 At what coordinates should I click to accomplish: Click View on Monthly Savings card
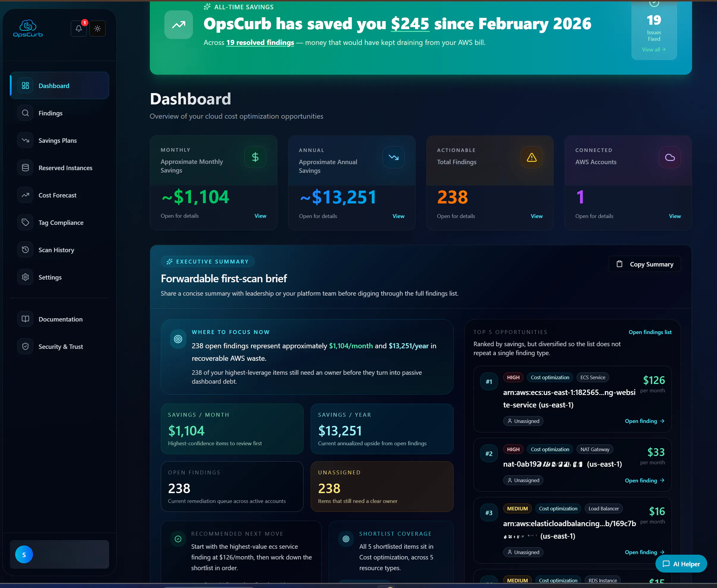coord(260,216)
